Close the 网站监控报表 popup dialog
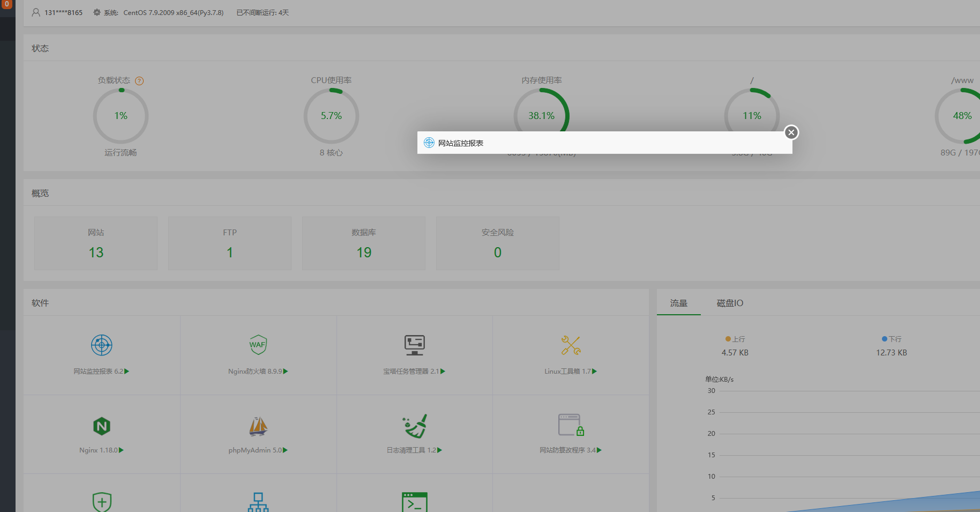980x512 pixels. (791, 132)
